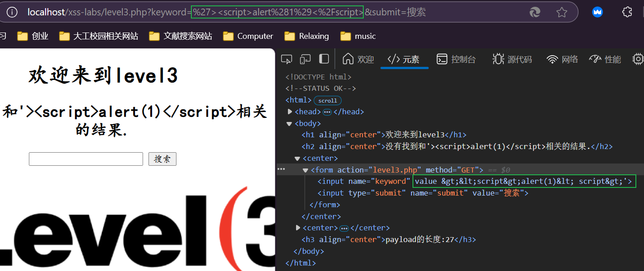
Task: Activate the inspect element picker icon
Action: tap(287, 59)
